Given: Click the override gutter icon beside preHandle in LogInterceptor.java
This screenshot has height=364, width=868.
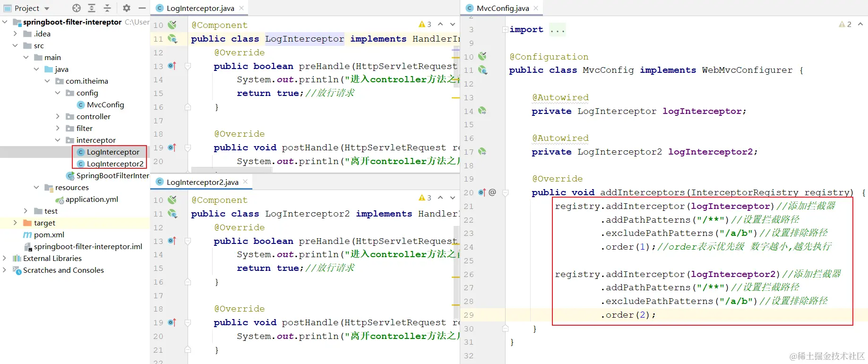Looking at the screenshot, I should tap(172, 66).
